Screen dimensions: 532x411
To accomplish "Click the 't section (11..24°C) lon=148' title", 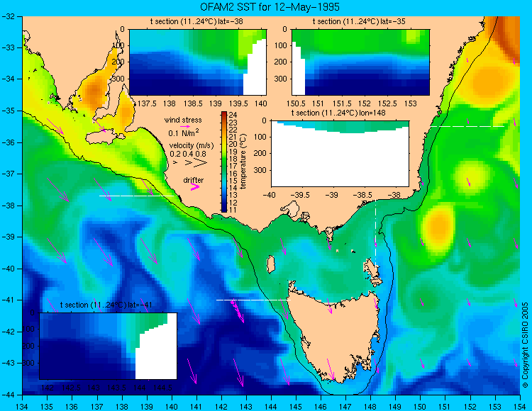I will (338, 113).
